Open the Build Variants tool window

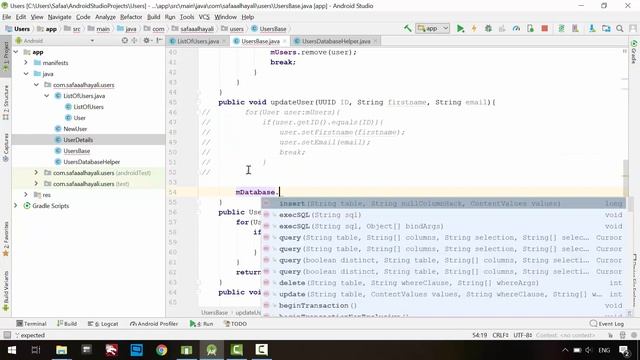pyautogui.click(x=6, y=291)
